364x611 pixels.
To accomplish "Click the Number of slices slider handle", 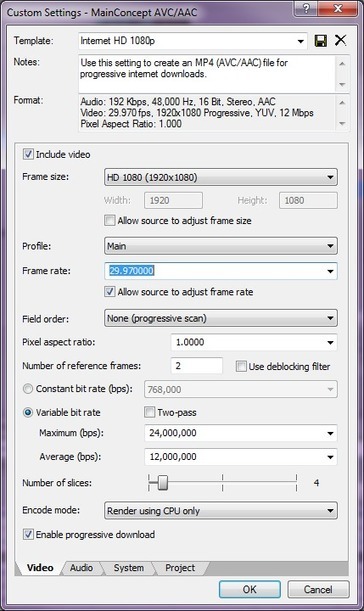I will pyautogui.click(x=163, y=482).
